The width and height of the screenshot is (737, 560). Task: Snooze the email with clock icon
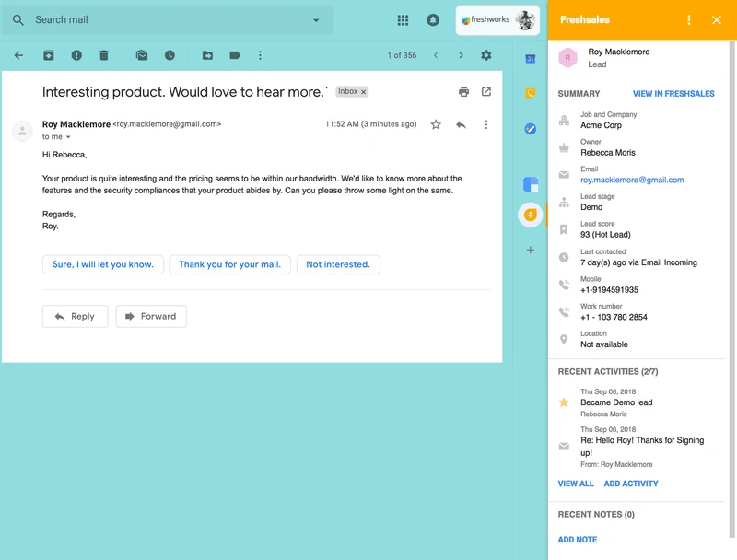coord(170,55)
